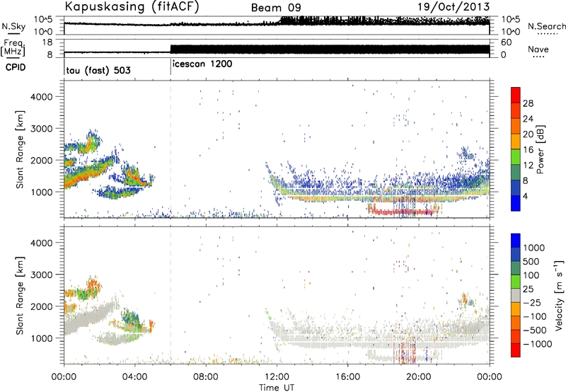566x392 pixels.
Task: Click the frequency trace black band after 06:00
Action: click(x=330, y=49)
